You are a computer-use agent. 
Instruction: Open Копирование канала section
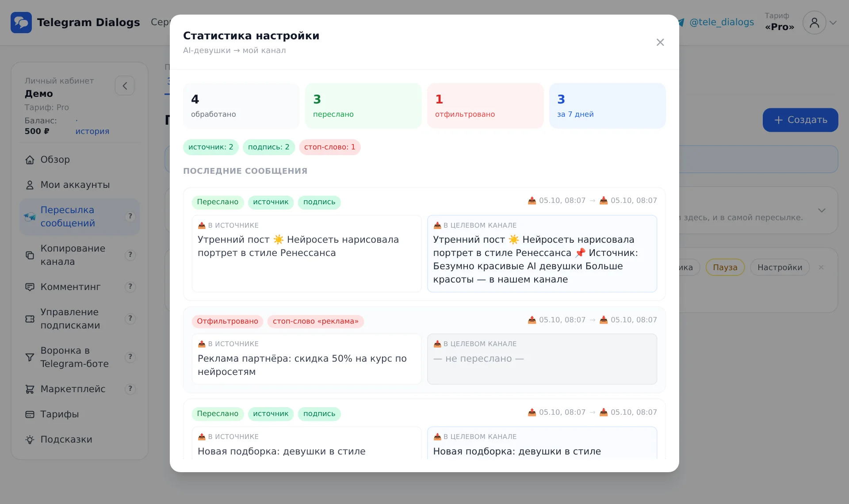coord(80,255)
